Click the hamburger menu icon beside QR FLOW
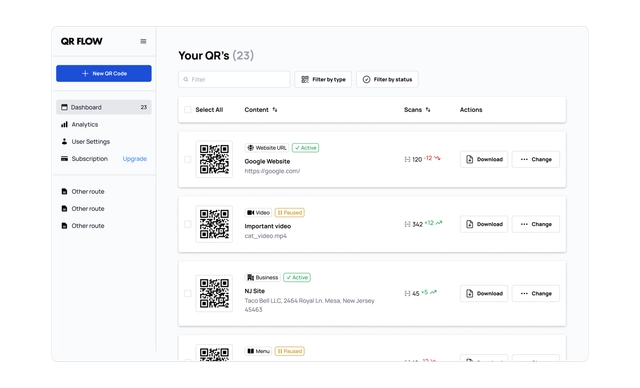The width and height of the screenshot is (640, 388). tap(143, 41)
